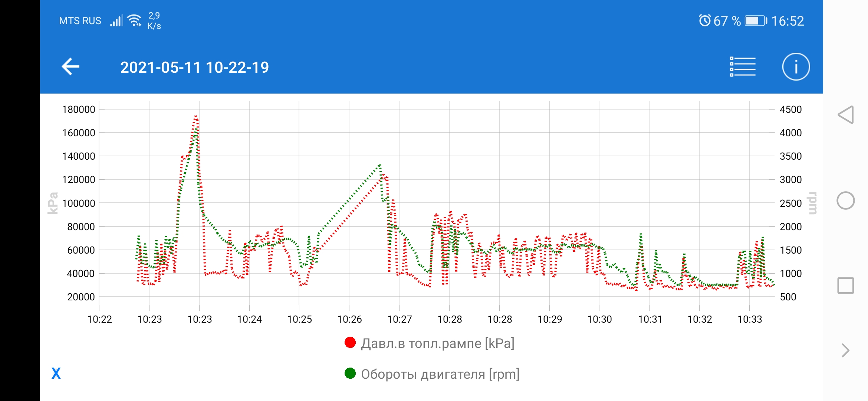Toggle green engine rpm legend dot
868x401 pixels.
[350, 373]
